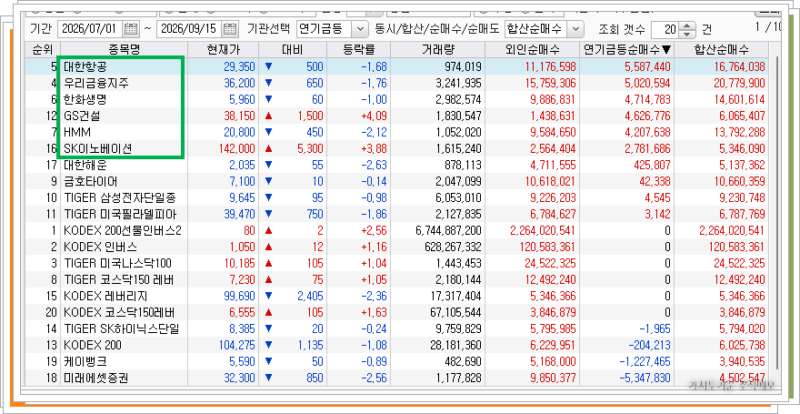Sort by the 거래량 column header
Screen dimensions: 800x414
(438, 50)
